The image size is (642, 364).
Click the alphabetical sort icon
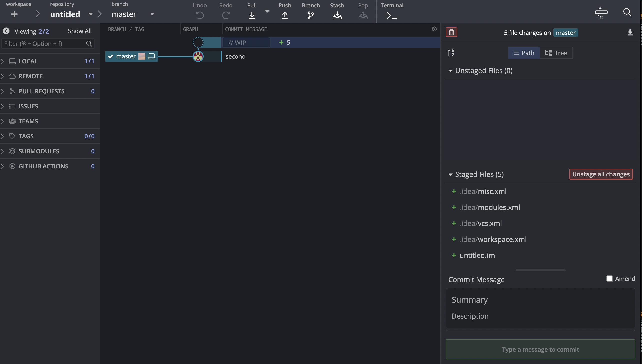coord(451,53)
